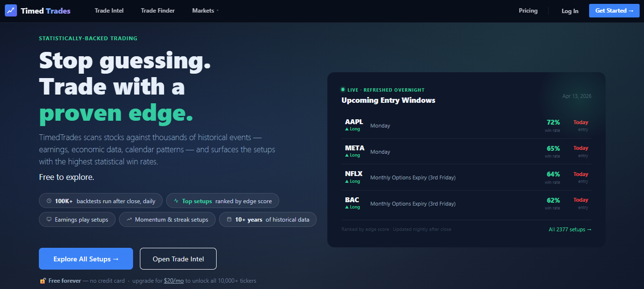Click the Open Trade Intel button
Screen dimensions: 644x289
coord(178,259)
